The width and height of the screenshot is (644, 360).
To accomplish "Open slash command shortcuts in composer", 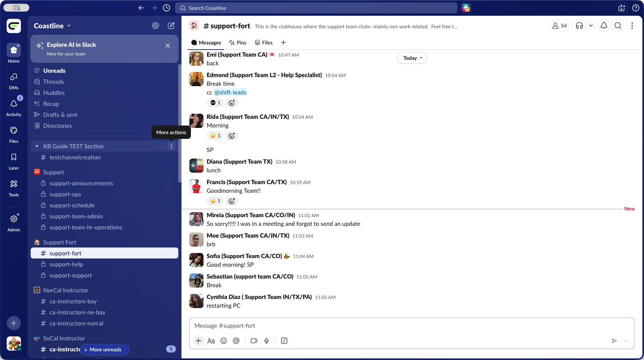I will pos(284,341).
